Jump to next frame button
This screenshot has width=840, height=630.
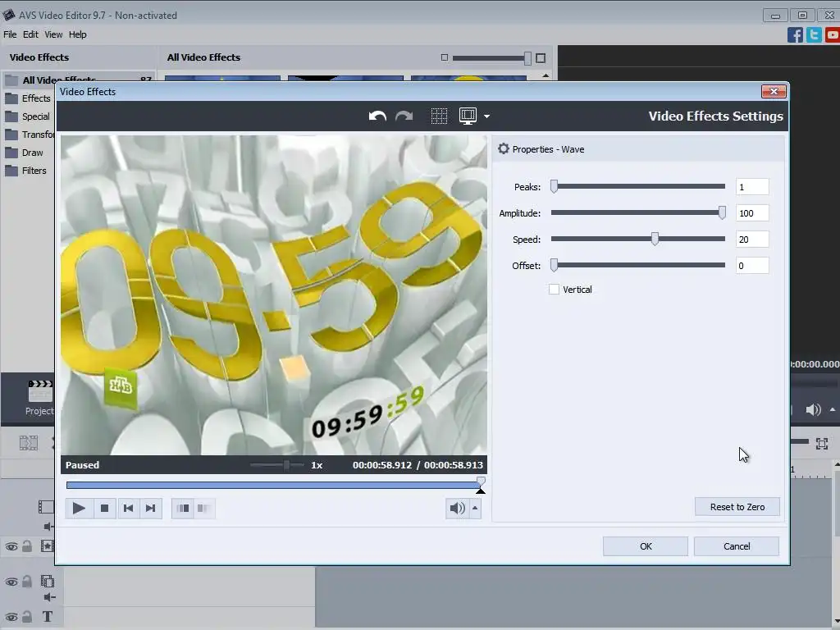point(151,508)
